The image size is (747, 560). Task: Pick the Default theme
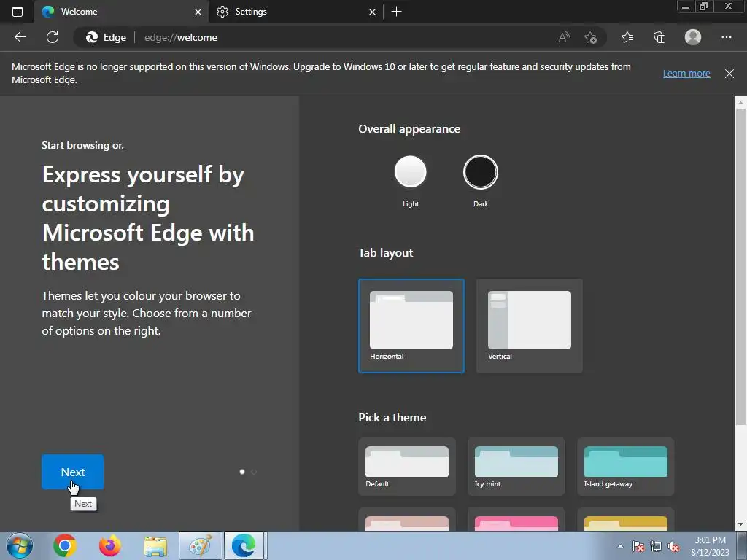(x=407, y=467)
